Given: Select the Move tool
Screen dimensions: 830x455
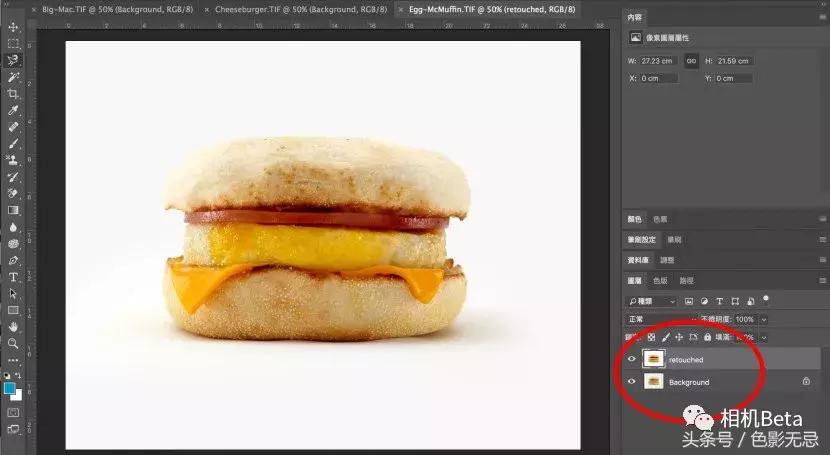Looking at the screenshot, I should tap(13, 26).
